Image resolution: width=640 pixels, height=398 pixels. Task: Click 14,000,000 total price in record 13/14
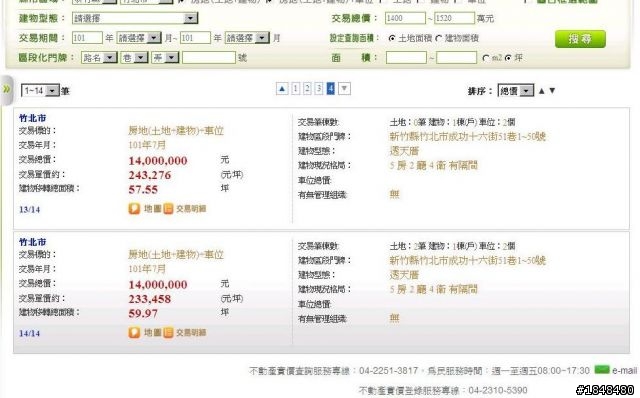click(158, 161)
